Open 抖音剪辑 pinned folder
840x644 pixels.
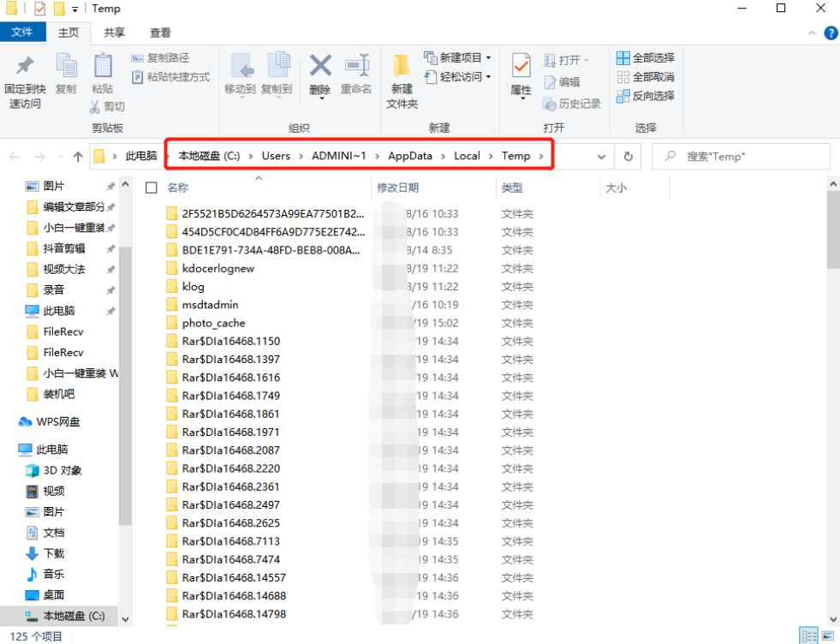(x=57, y=248)
